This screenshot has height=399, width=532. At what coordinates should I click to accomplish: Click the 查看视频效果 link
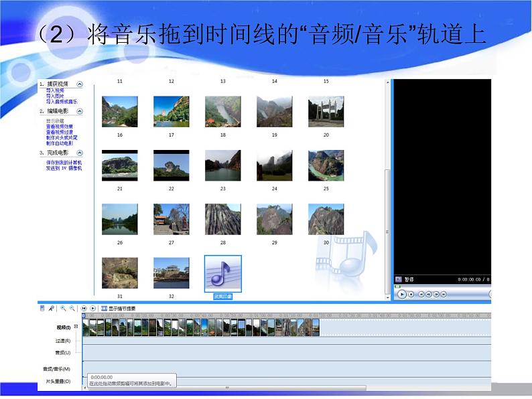60,126
